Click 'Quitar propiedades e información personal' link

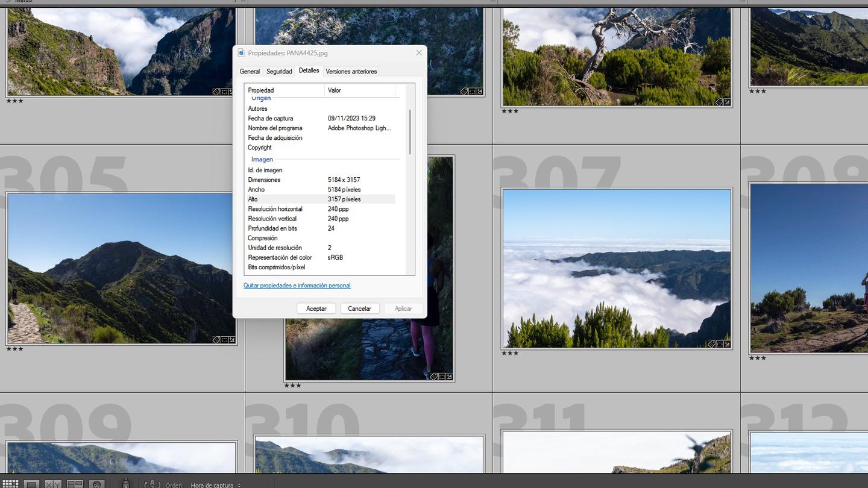coord(297,286)
